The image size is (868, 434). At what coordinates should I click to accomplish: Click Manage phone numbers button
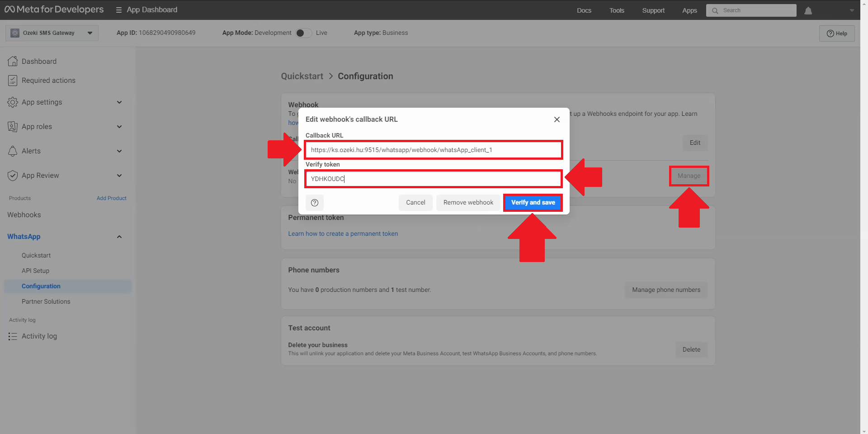[666, 290]
